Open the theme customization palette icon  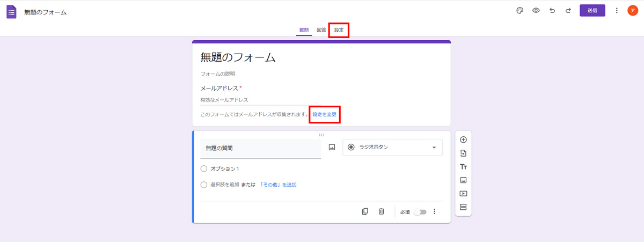pyautogui.click(x=519, y=11)
